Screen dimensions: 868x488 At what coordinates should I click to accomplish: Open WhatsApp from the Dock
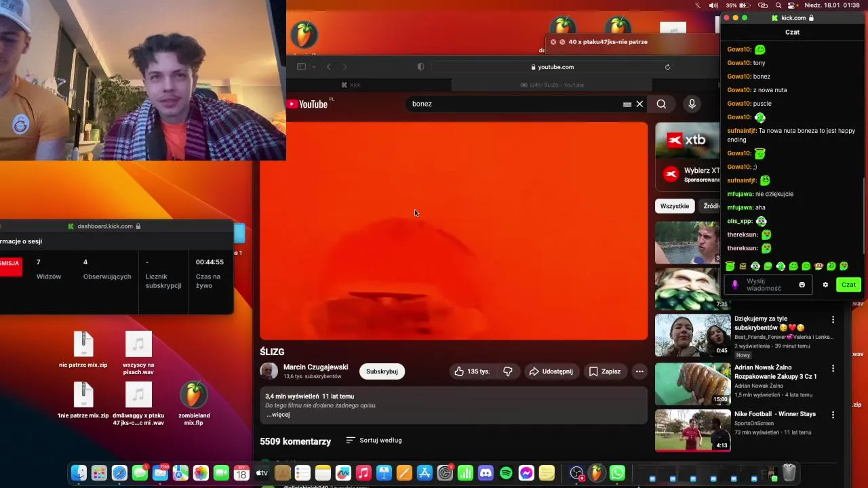(617, 473)
